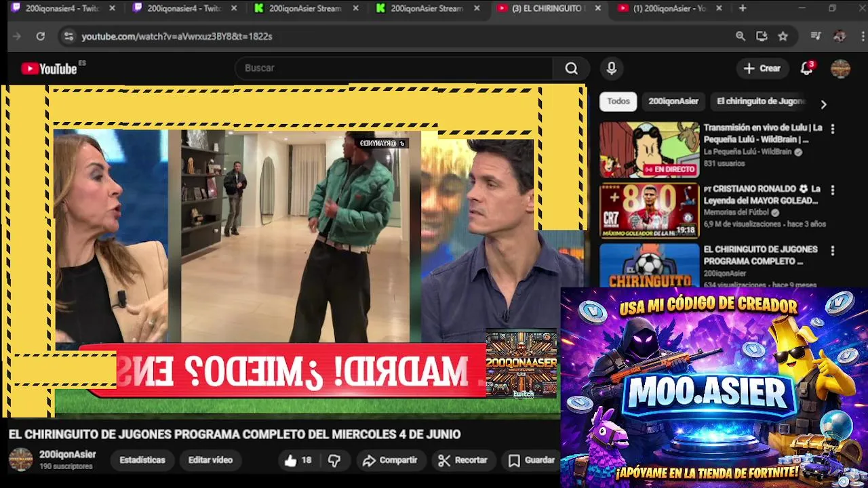Open CR7 máximo goleador thumbnail

coord(649,211)
